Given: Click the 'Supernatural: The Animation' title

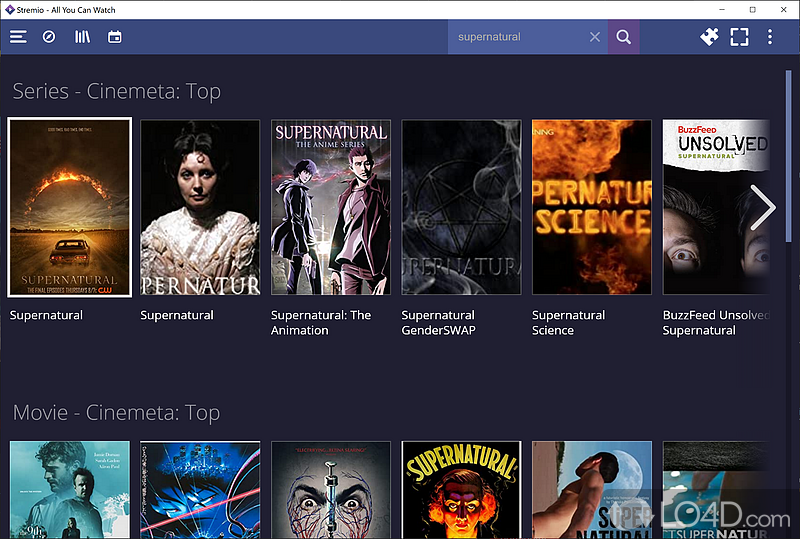Looking at the screenshot, I should [x=321, y=323].
